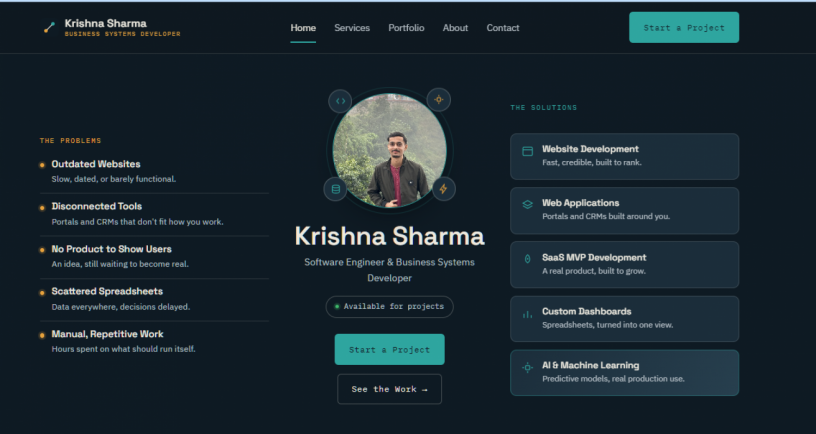Open the Portfolio nav item
The height and width of the screenshot is (434, 816).
pyautogui.click(x=406, y=28)
